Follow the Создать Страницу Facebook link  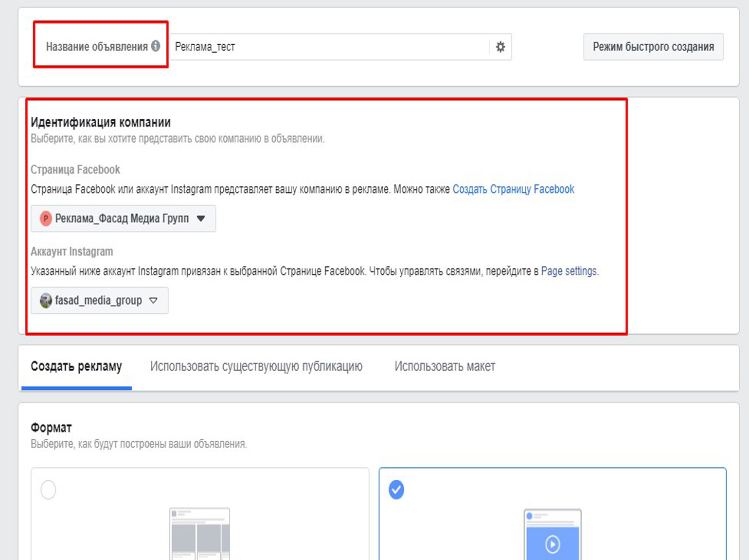tap(513, 189)
